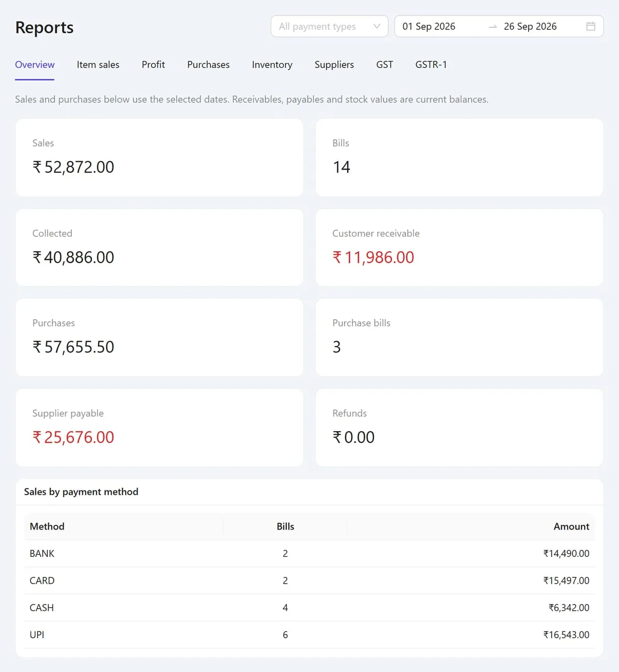Click the CASH bills count 4
The width and height of the screenshot is (619, 672).
pyautogui.click(x=285, y=608)
